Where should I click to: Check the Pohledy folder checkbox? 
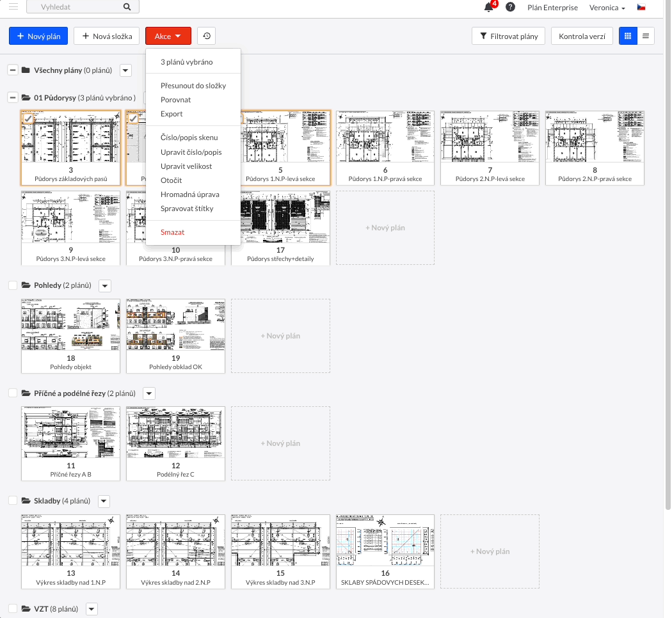pos(13,285)
